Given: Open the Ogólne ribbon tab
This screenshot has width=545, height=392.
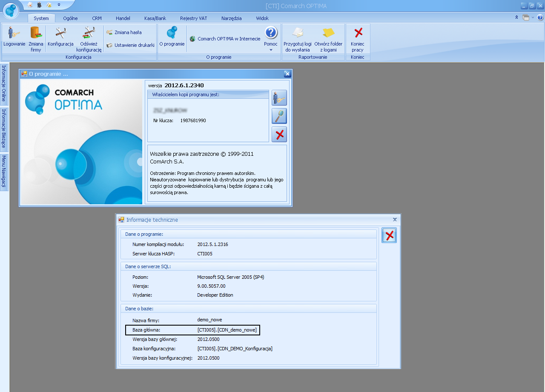Looking at the screenshot, I should (70, 18).
